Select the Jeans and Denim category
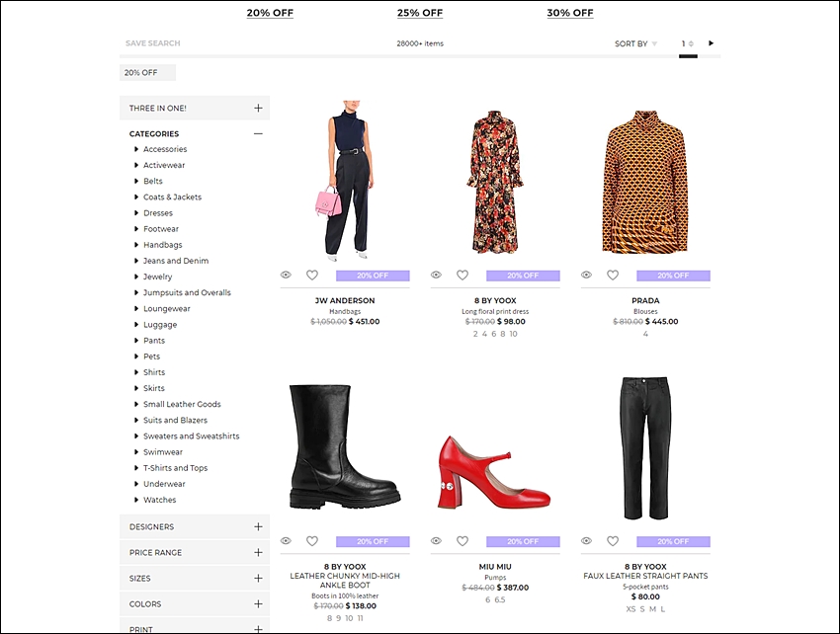840x634 pixels. click(x=176, y=261)
